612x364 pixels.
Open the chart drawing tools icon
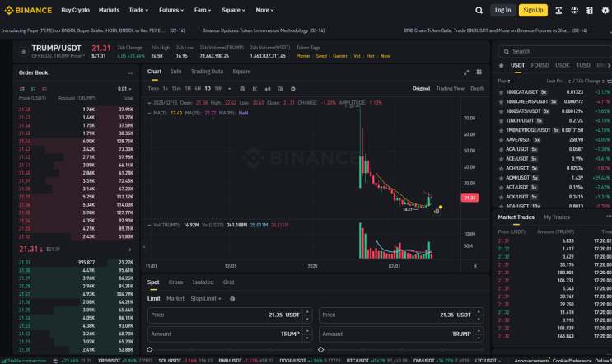(x=255, y=89)
